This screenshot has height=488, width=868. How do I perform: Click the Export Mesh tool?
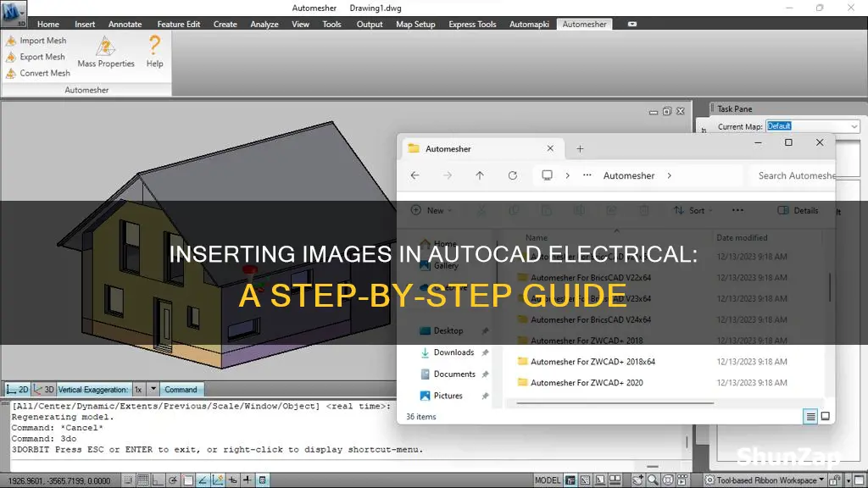click(36, 57)
